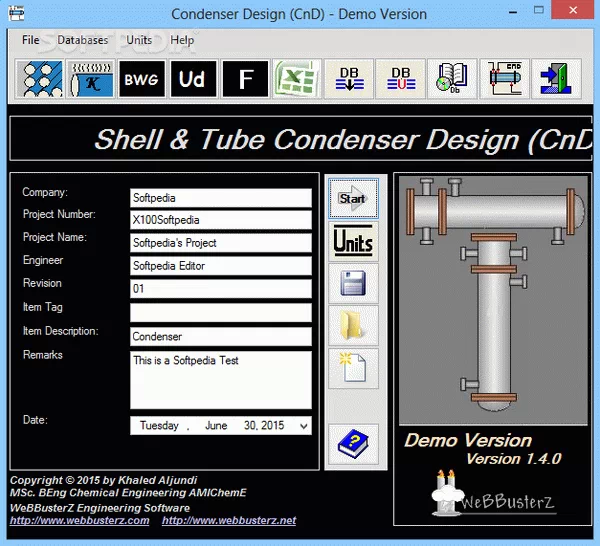Create a new project document icon
600x546 pixels.
[x=353, y=368]
